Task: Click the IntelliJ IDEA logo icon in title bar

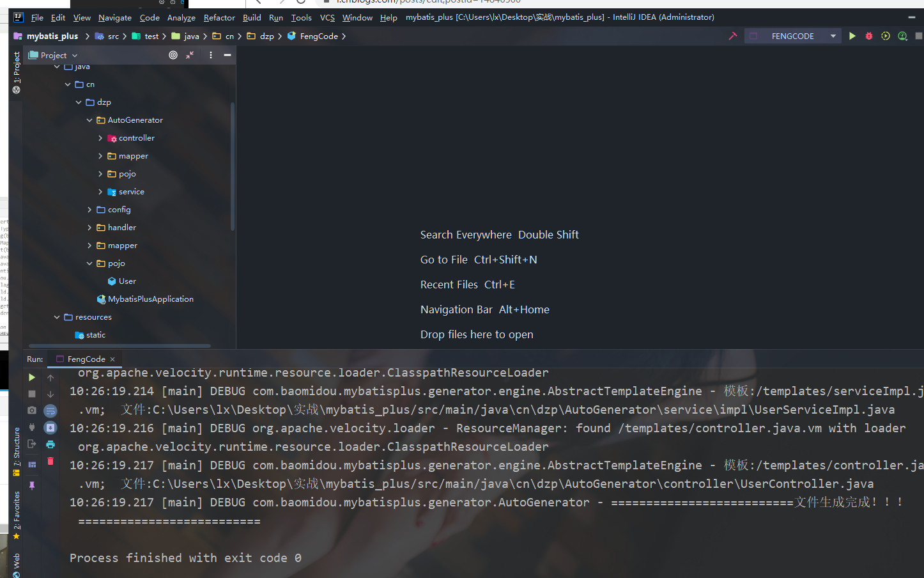Action: tap(19, 17)
